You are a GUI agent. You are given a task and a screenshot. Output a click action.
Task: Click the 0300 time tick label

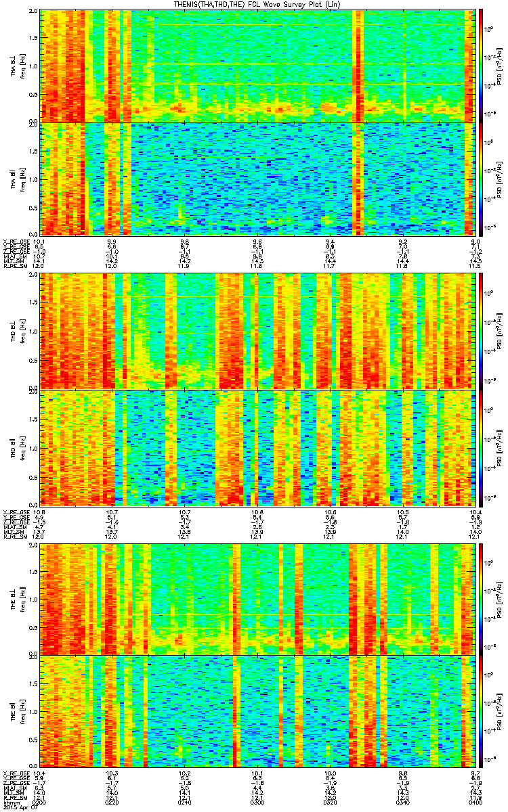point(258,802)
